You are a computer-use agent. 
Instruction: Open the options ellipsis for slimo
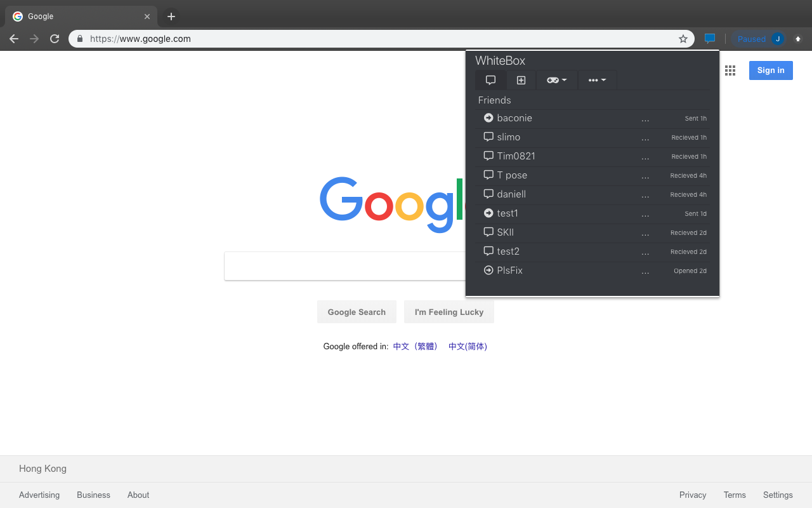click(x=645, y=138)
